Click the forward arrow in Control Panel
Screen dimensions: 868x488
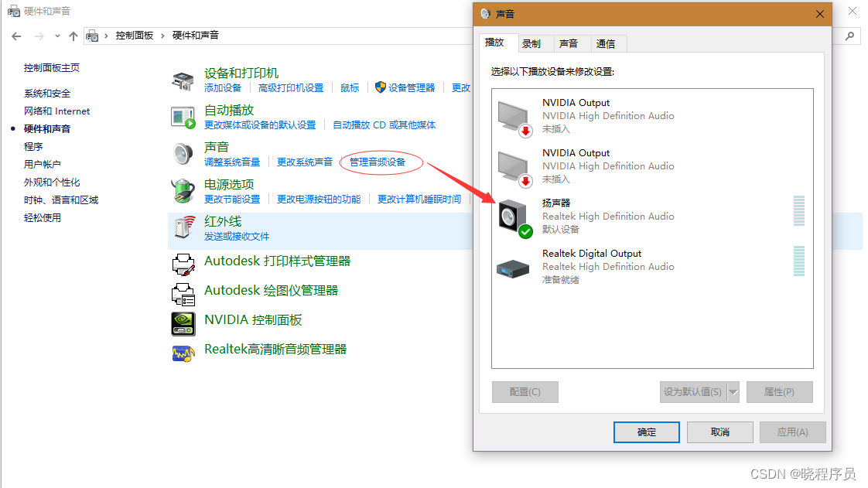tap(39, 36)
